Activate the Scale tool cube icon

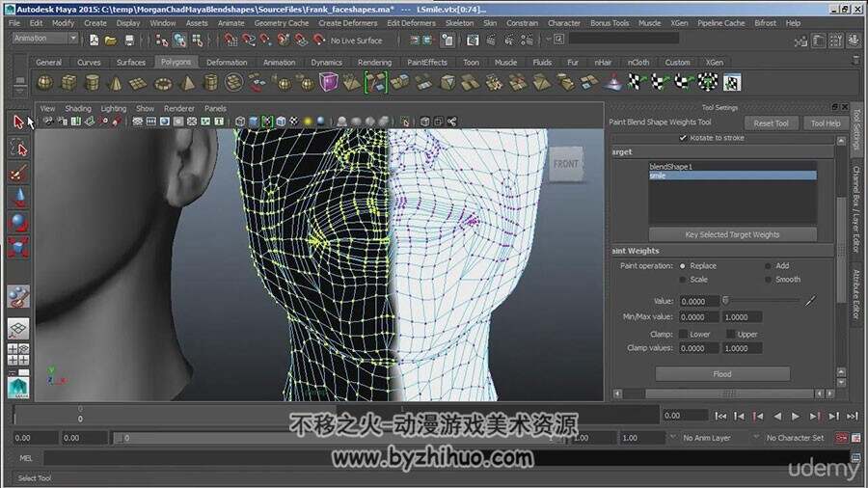click(18, 247)
